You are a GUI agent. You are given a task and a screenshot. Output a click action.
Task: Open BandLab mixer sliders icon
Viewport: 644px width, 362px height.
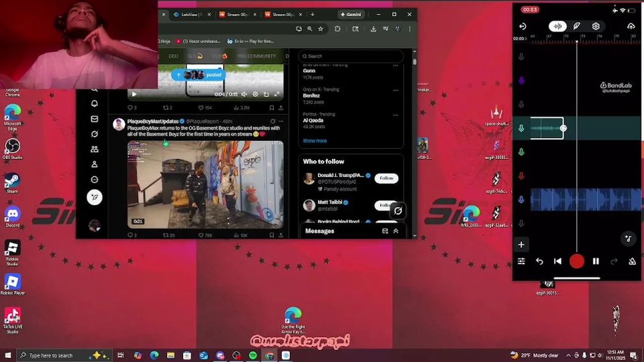coord(521,261)
